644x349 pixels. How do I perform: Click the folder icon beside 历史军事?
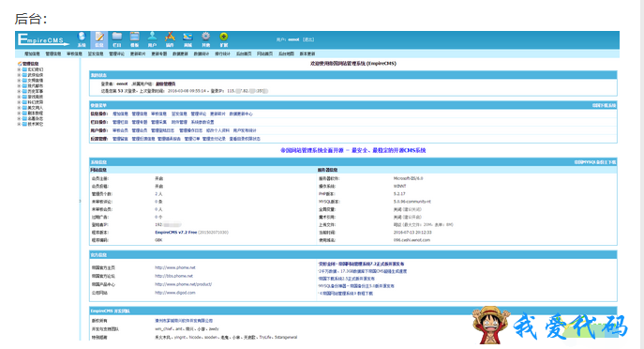click(24, 91)
